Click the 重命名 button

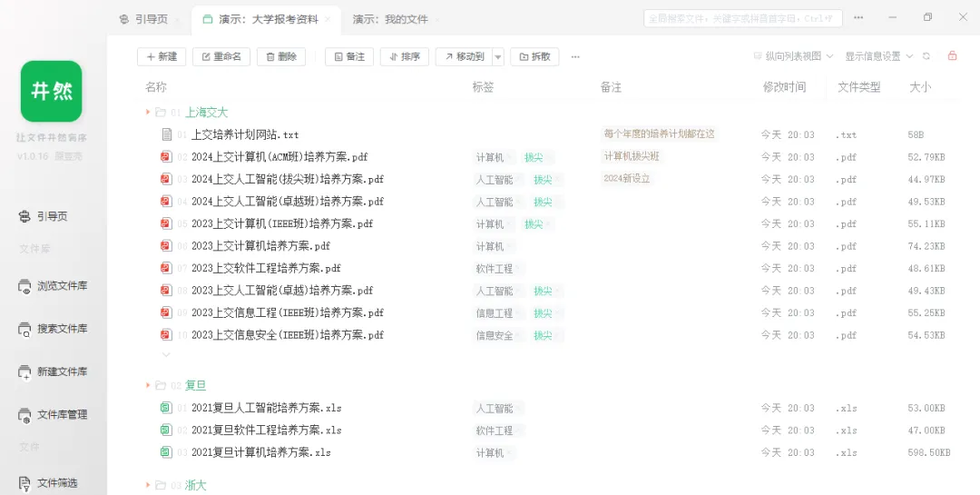click(x=221, y=57)
